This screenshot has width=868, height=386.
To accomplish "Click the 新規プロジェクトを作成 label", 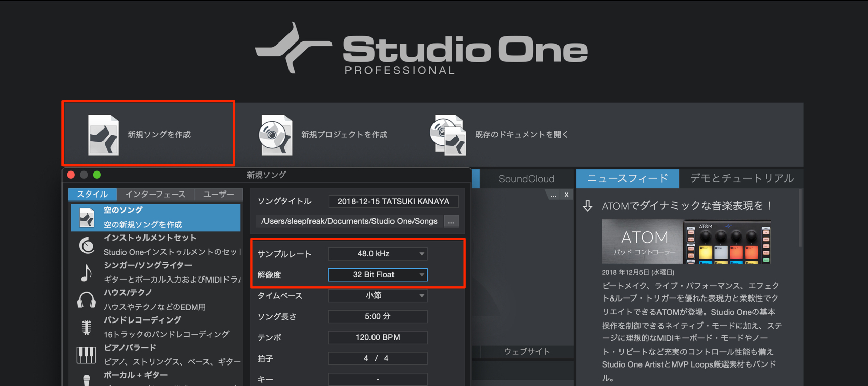I will [344, 135].
